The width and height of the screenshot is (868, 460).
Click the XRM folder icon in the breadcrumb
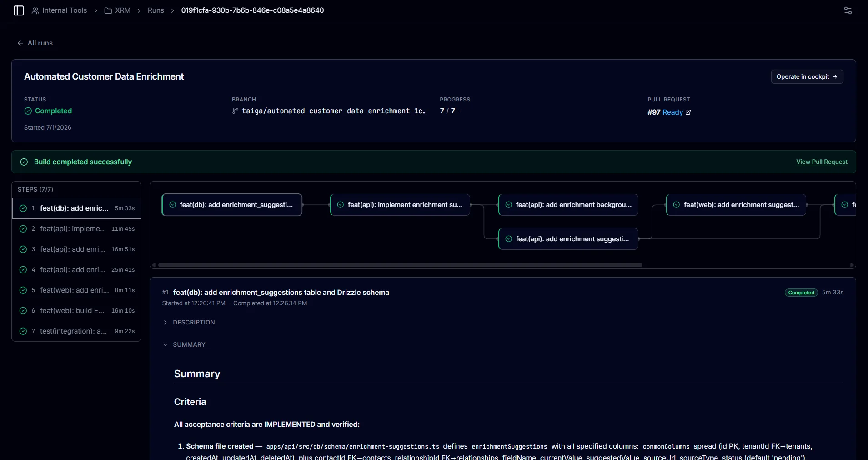(x=108, y=10)
